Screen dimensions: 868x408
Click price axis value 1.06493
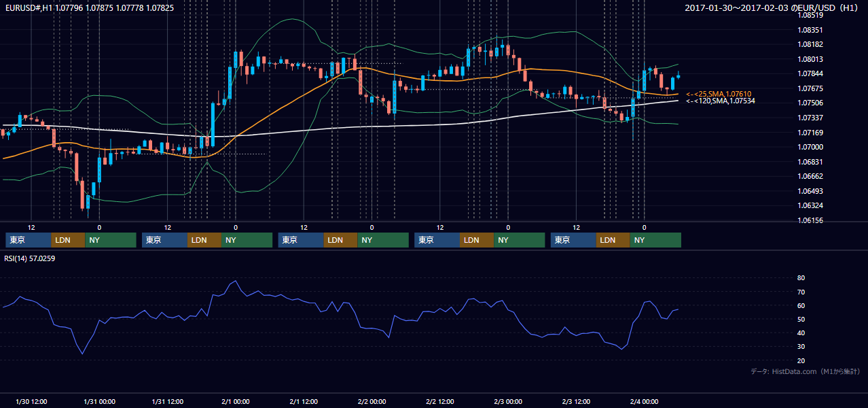click(810, 191)
